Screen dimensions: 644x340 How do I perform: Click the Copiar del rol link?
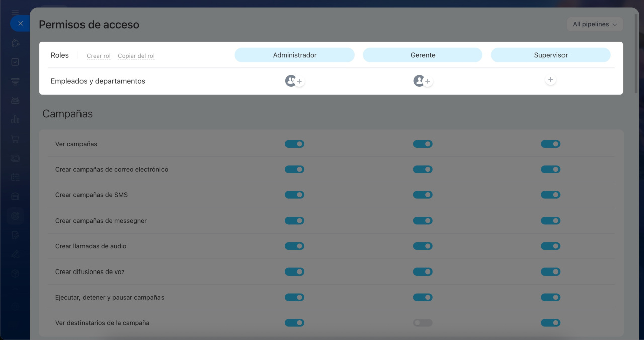[x=136, y=56]
